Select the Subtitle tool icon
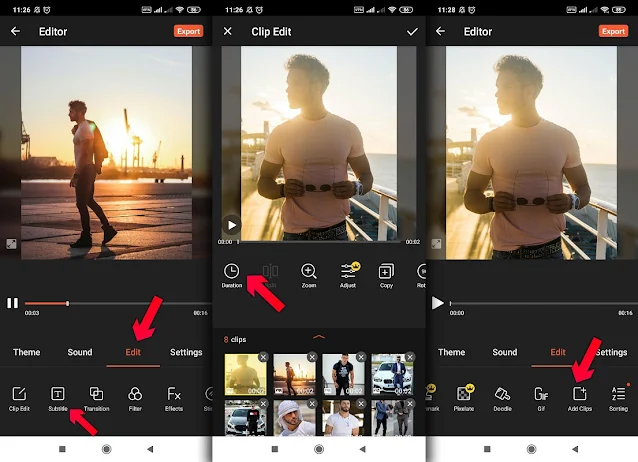 (x=58, y=394)
